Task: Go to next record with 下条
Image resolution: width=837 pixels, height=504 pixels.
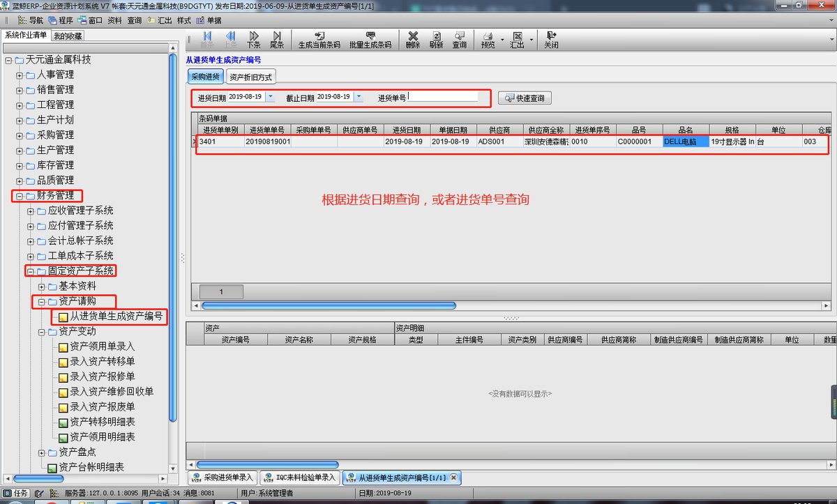Action: (x=255, y=40)
